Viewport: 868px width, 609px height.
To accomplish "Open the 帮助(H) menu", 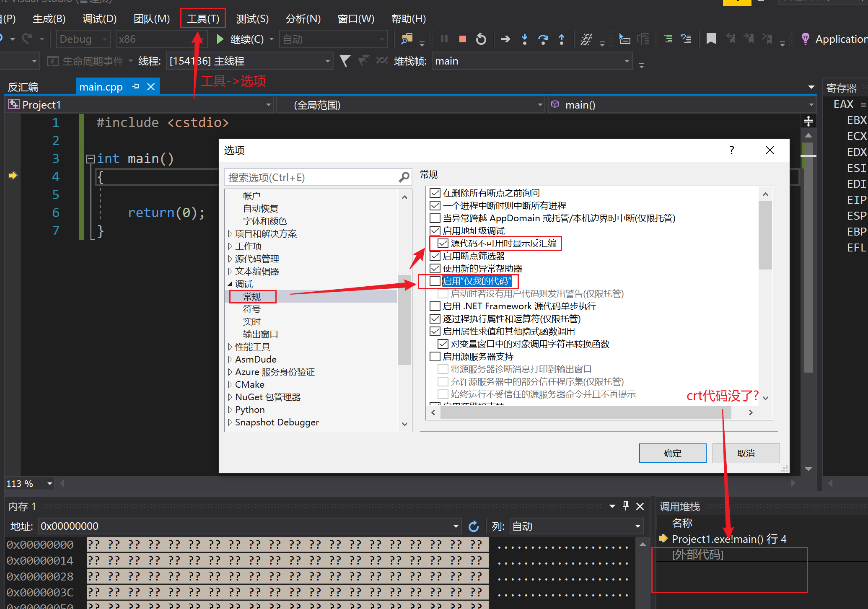I will pyautogui.click(x=409, y=19).
